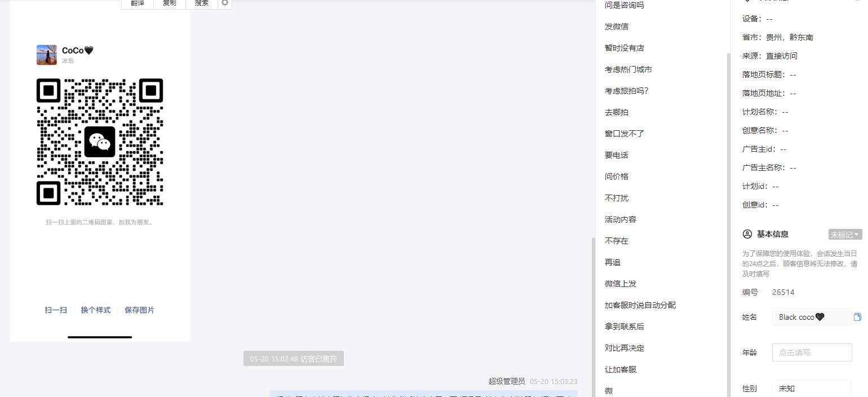Image resolution: width=868 pixels, height=397 pixels.
Task: Click the 广告主名称 row
Action: click(x=769, y=167)
